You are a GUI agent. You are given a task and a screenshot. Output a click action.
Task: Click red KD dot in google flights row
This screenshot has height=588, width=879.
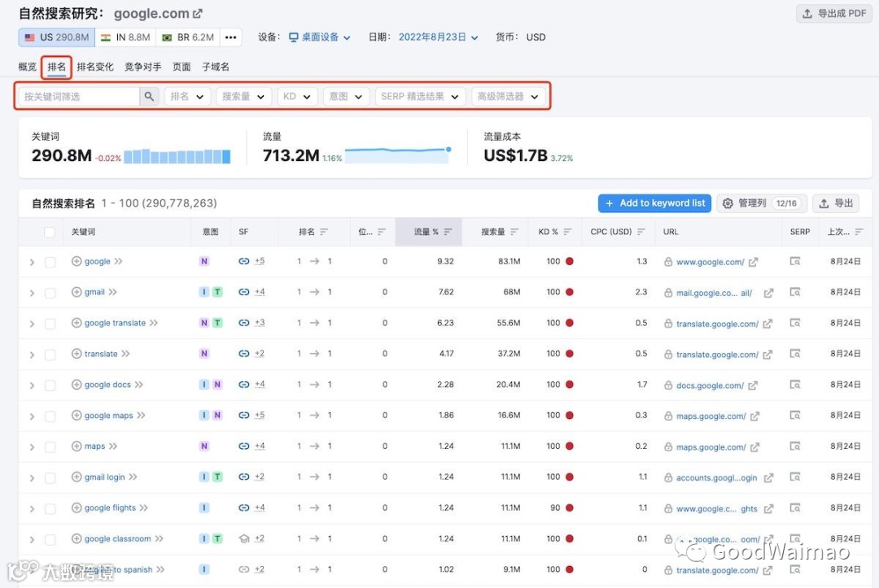(x=570, y=507)
